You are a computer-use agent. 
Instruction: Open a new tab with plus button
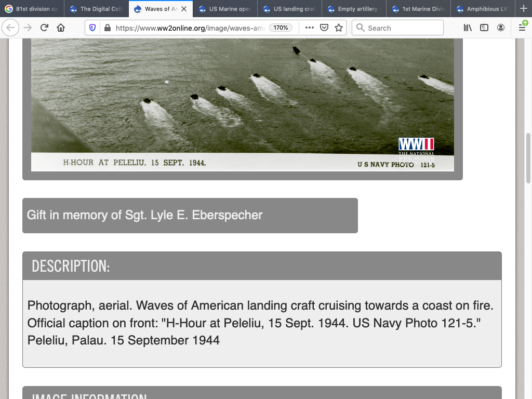[523, 9]
